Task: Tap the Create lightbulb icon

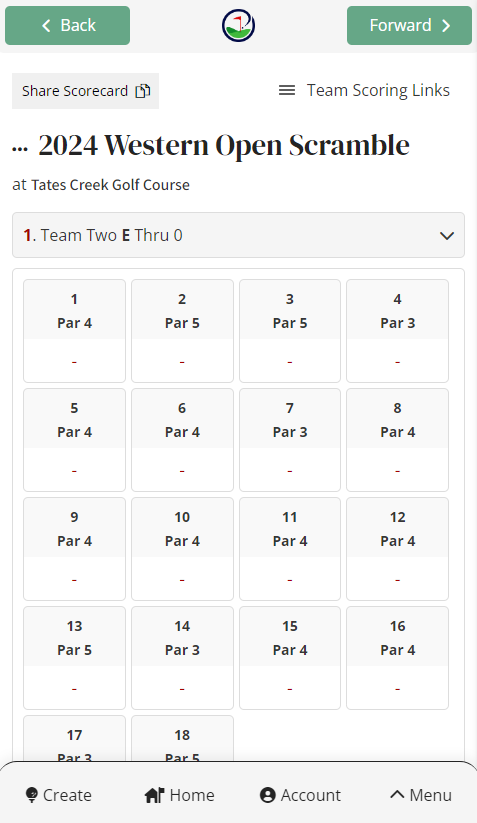Action: [x=31, y=795]
